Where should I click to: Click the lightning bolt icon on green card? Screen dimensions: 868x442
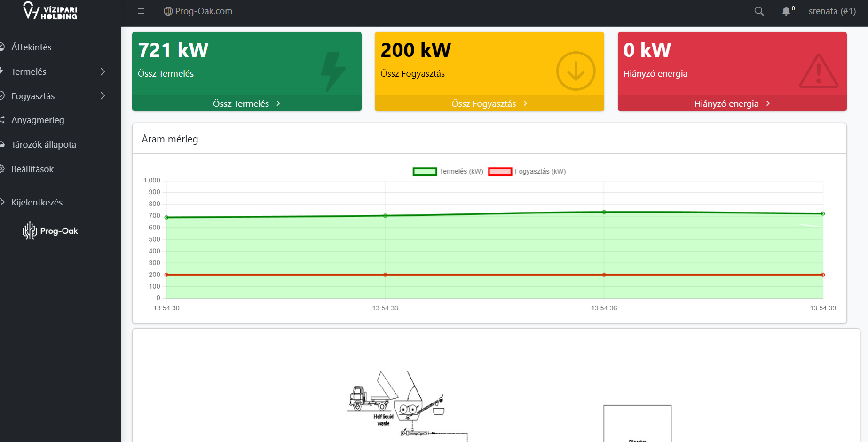[x=333, y=71]
